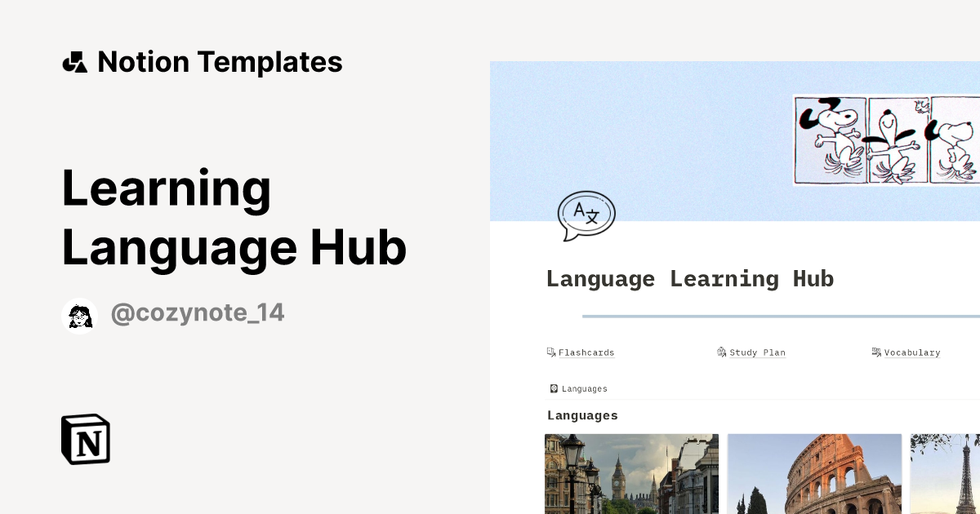Open the Flashcards page link

coord(587,352)
